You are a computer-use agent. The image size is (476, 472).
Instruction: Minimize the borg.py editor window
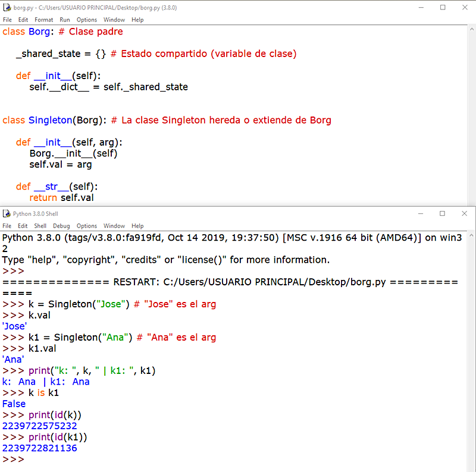click(x=421, y=8)
